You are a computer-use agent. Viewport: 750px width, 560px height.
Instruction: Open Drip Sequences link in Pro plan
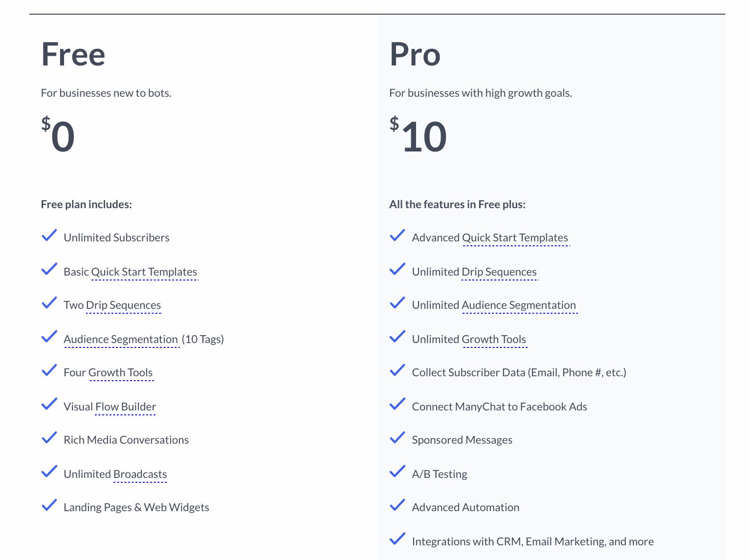[499, 272]
